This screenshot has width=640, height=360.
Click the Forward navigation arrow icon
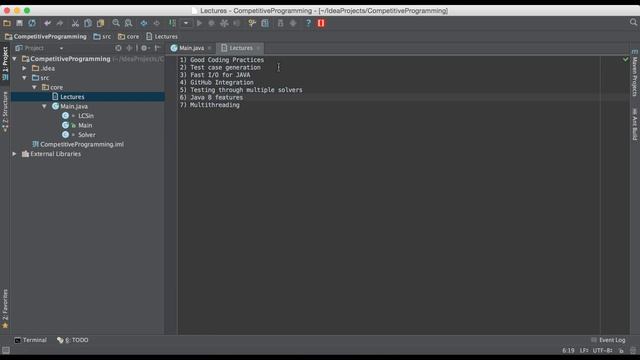pos(156,23)
